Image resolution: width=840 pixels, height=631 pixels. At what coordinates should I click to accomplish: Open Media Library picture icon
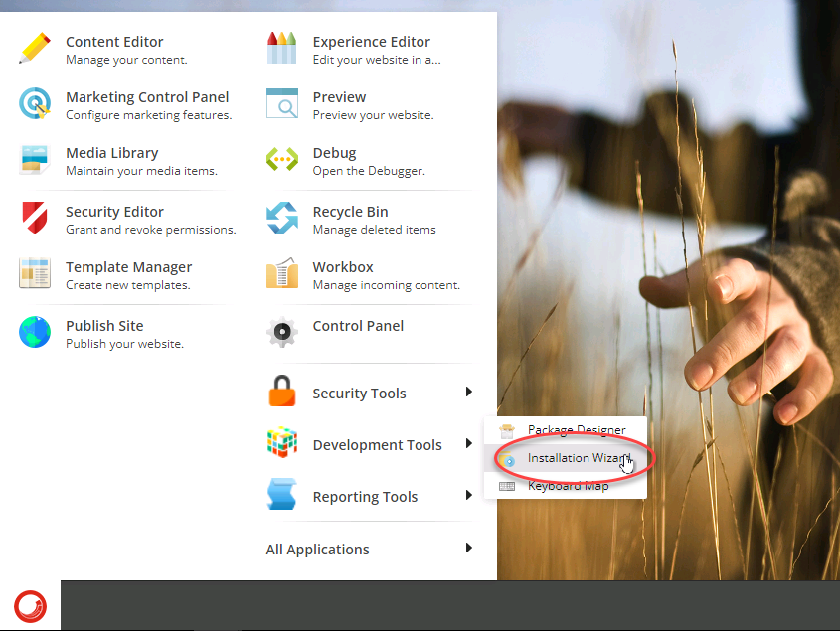click(x=35, y=160)
